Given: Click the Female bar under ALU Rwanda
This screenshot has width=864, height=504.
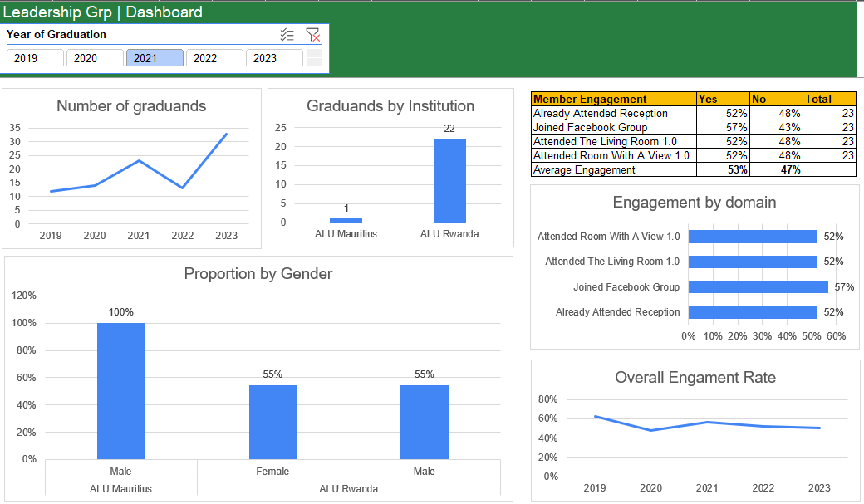Looking at the screenshot, I should 272,421.
